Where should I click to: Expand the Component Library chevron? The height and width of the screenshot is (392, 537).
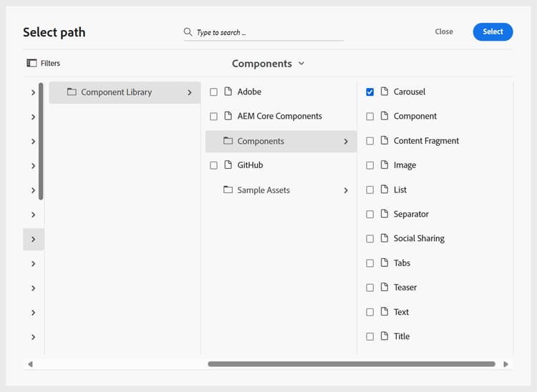tap(190, 92)
